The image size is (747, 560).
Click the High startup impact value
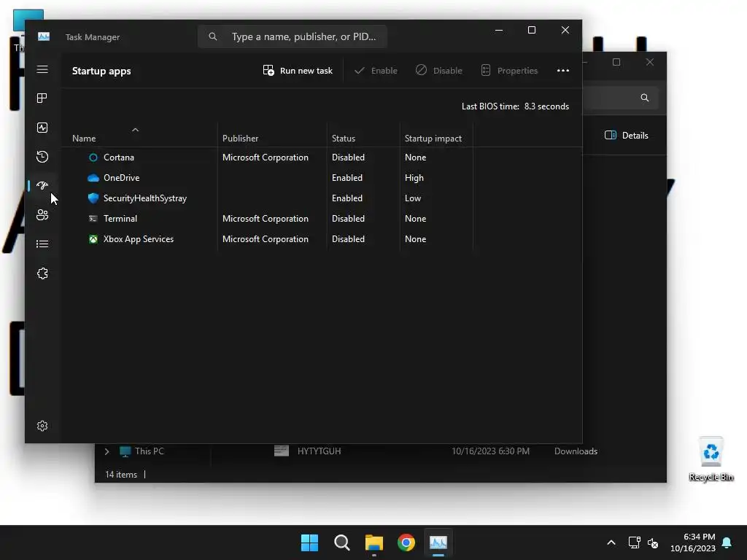click(x=414, y=178)
